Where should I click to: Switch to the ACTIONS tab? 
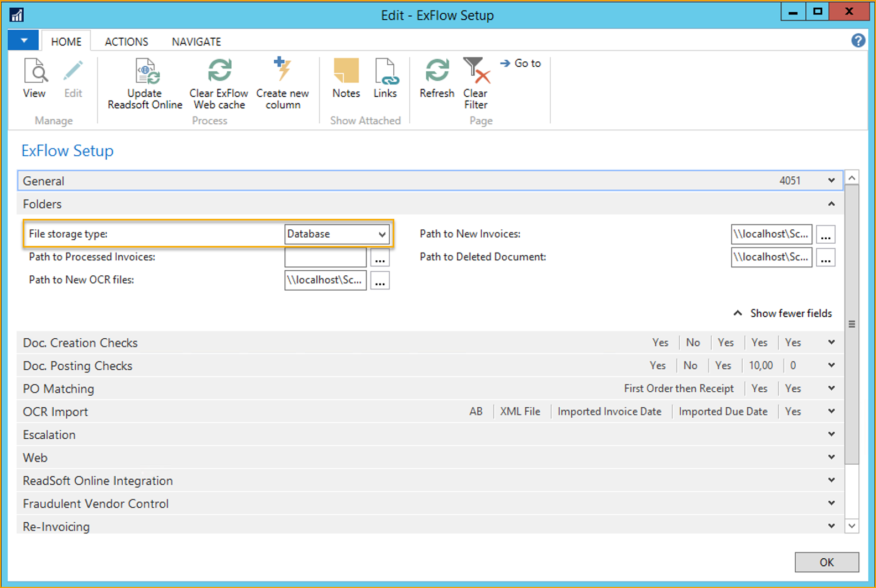127,41
